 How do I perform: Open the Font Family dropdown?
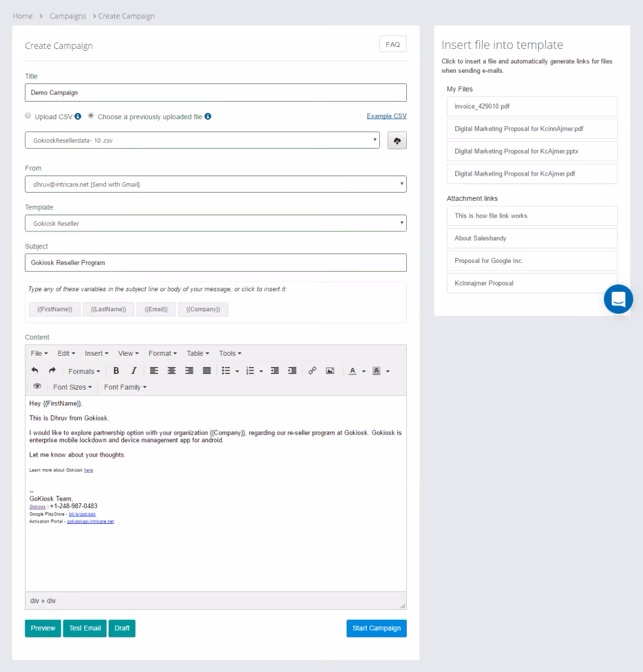click(x=125, y=387)
